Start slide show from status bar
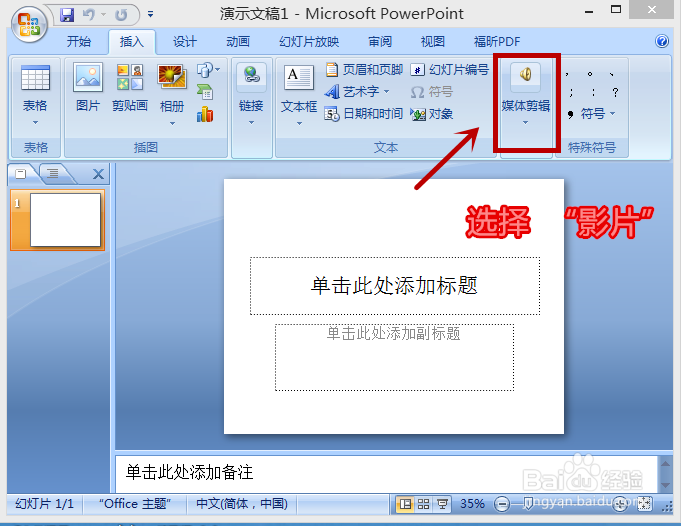The height and width of the screenshot is (526, 681). click(x=442, y=504)
